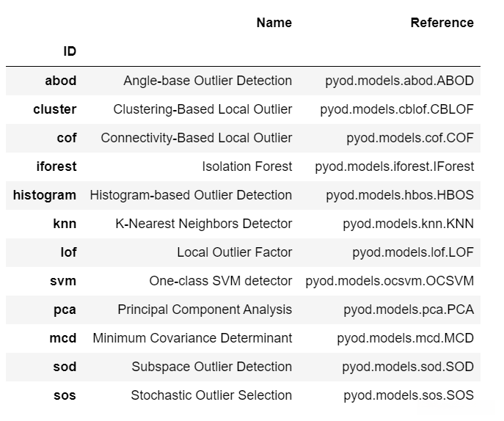Select the Principal Component Analysis cell
The height and width of the screenshot is (421, 504).
point(205,310)
